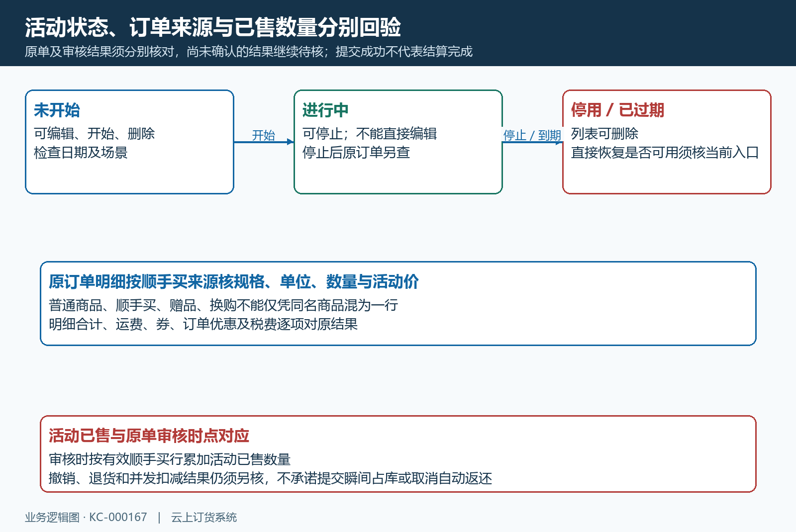The height and width of the screenshot is (532, 796).
Task: Click the line starting with 撤销、退货和并发扣减
Action: [x=270, y=478]
